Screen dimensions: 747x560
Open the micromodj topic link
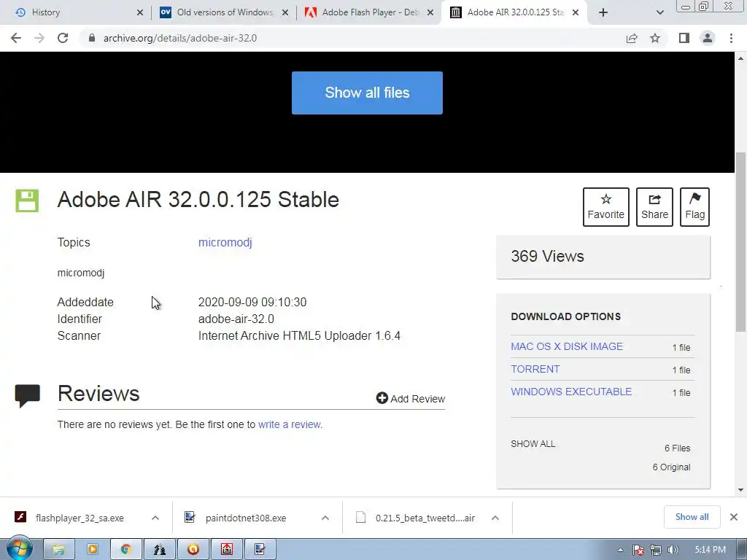pos(225,242)
